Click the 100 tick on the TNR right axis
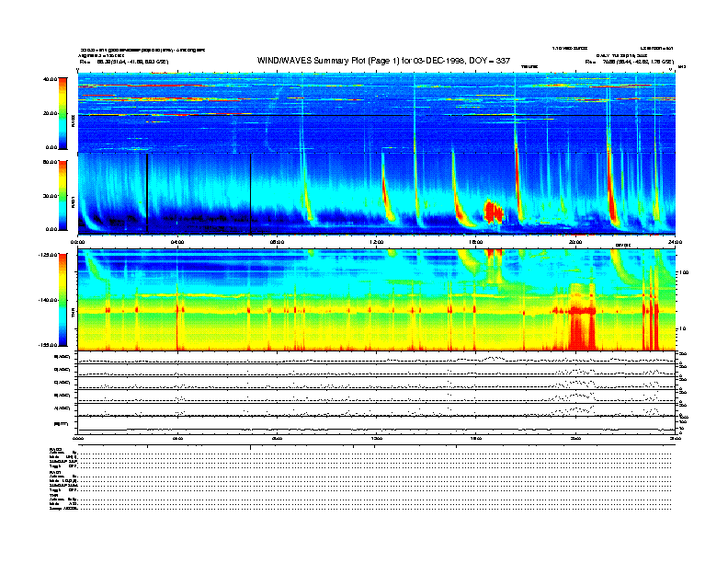Viewport: 728px width, 563px height. click(x=684, y=272)
